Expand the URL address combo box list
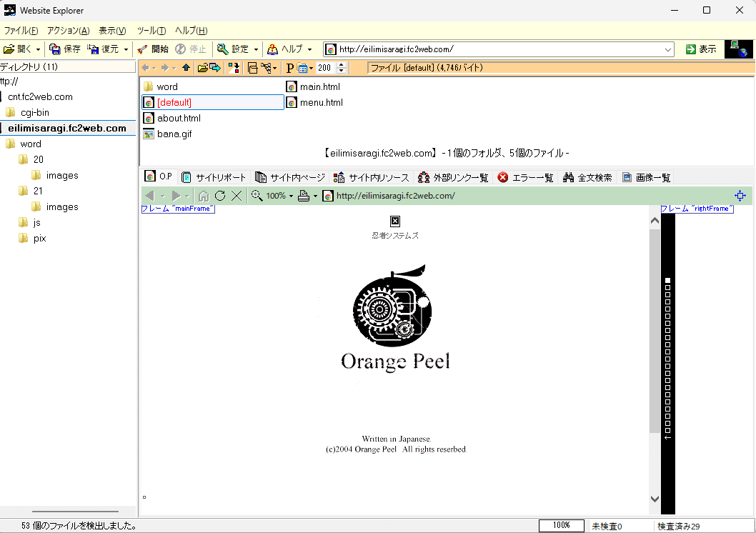The width and height of the screenshot is (756, 533). 668,49
